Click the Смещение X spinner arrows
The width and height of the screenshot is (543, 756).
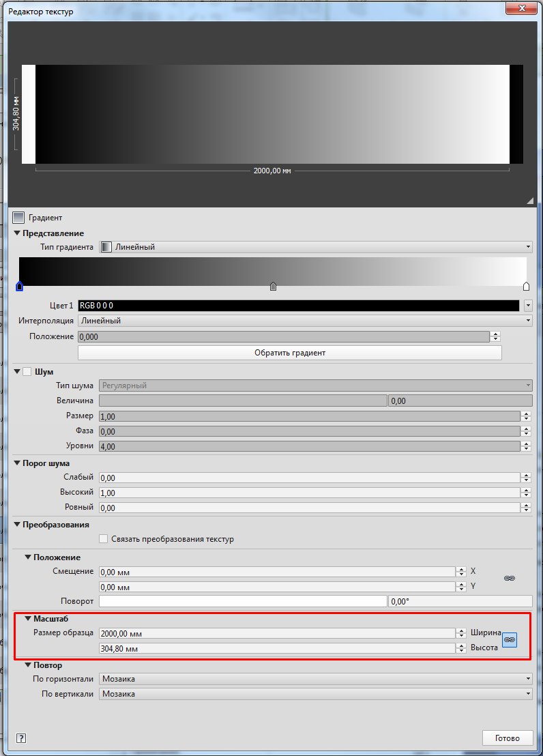click(x=461, y=572)
